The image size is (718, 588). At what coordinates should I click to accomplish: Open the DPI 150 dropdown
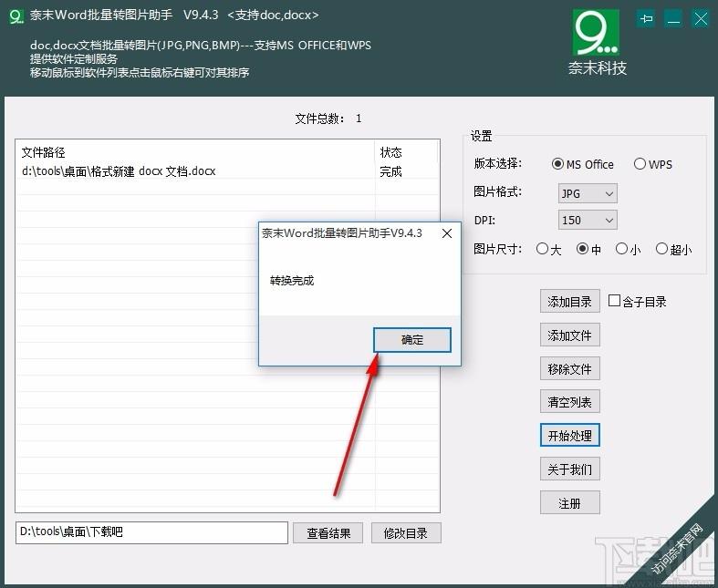pos(588,220)
